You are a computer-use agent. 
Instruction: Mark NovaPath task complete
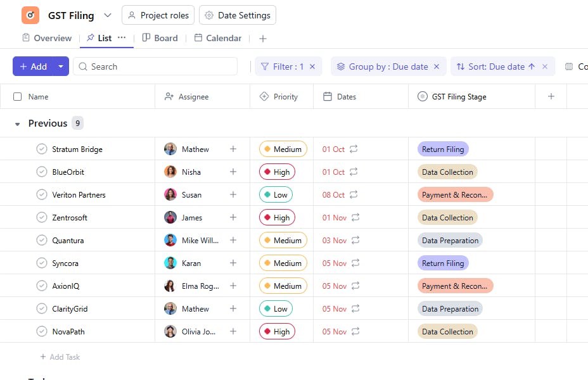42,331
